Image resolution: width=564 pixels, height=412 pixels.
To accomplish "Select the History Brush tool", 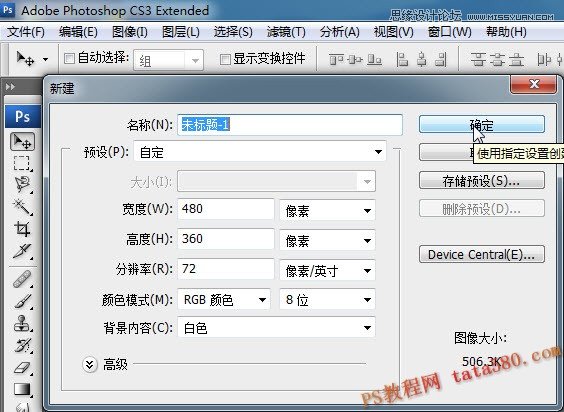I will coord(22,345).
